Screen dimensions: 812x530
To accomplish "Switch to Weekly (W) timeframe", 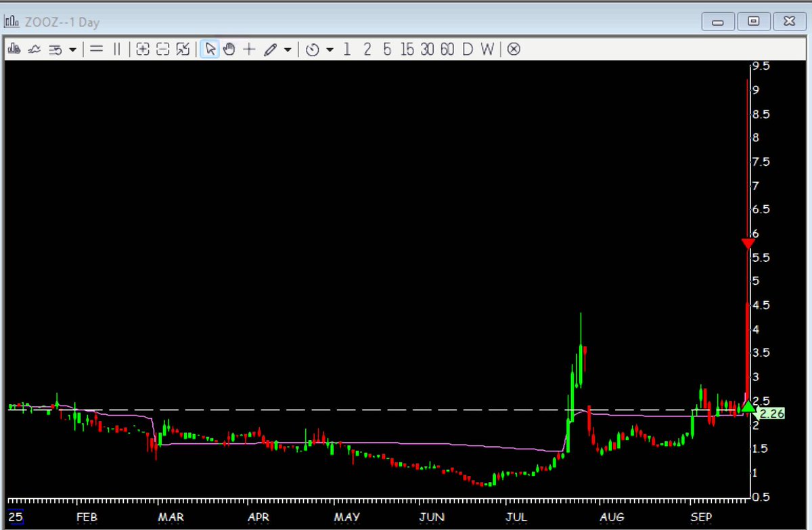I will tap(487, 49).
